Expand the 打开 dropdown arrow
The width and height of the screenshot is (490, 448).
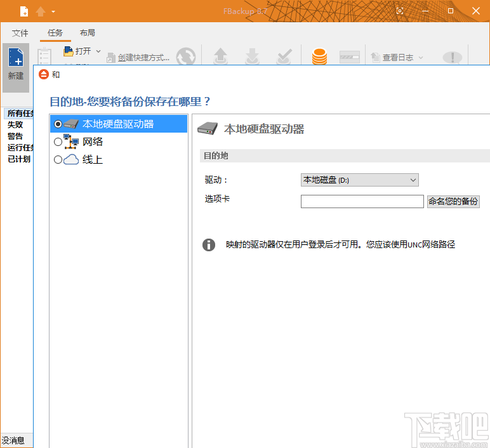point(98,51)
